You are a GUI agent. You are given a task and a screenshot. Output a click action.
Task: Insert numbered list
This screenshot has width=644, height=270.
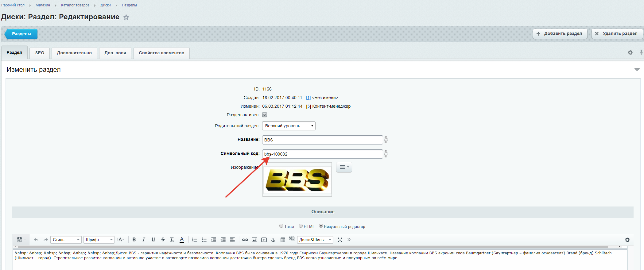[195, 240]
